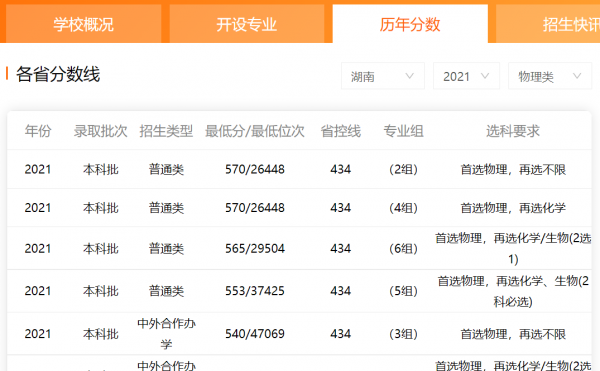Select the 540/47069 score cell
Screen dimensions: 600x371
[255, 334]
